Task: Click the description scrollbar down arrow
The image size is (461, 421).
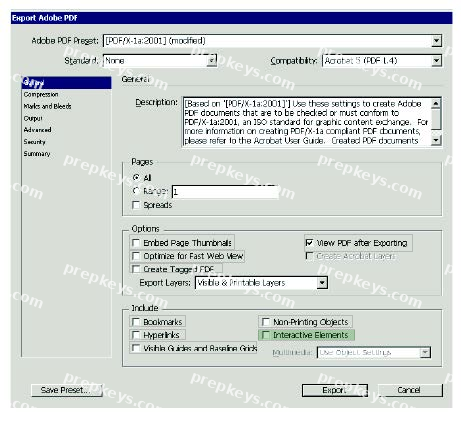Action: (436, 140)
